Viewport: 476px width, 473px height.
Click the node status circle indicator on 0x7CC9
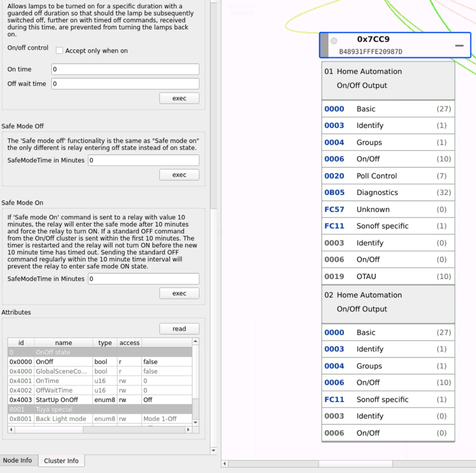tap(334, 41)
